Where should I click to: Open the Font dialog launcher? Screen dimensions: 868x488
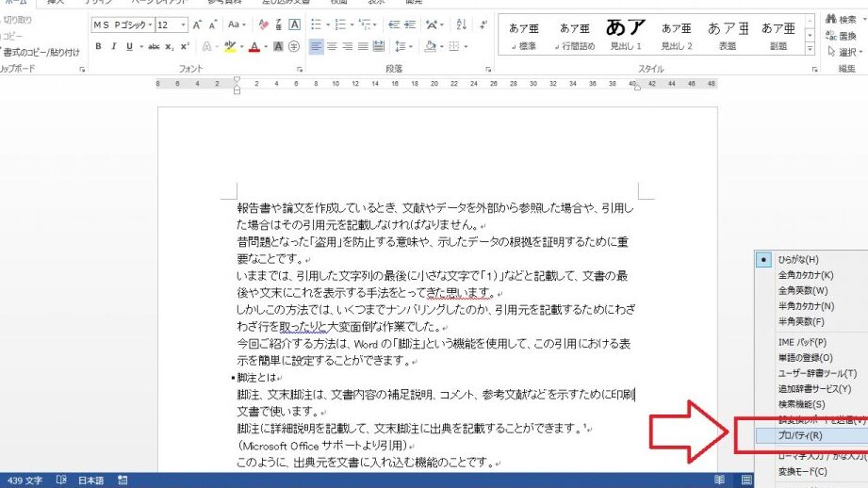coord(300,69)
